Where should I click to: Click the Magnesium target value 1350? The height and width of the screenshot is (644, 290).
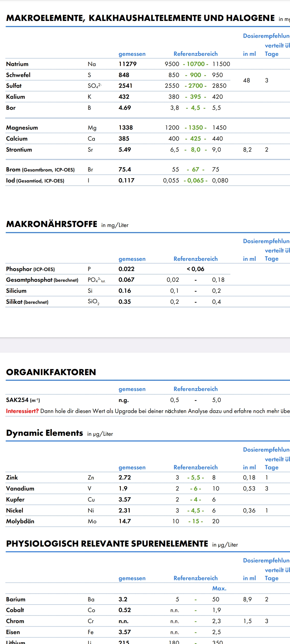pos(196,127)
